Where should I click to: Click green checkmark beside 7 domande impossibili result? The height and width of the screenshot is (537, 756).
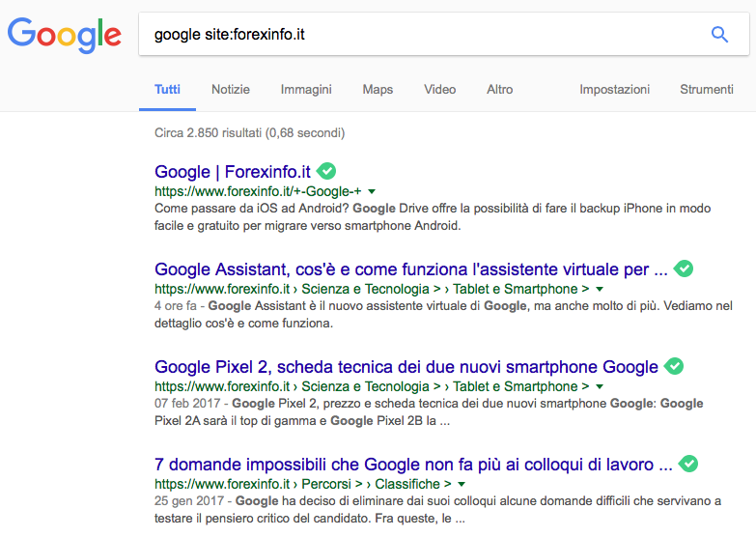[x=688, y=464]
